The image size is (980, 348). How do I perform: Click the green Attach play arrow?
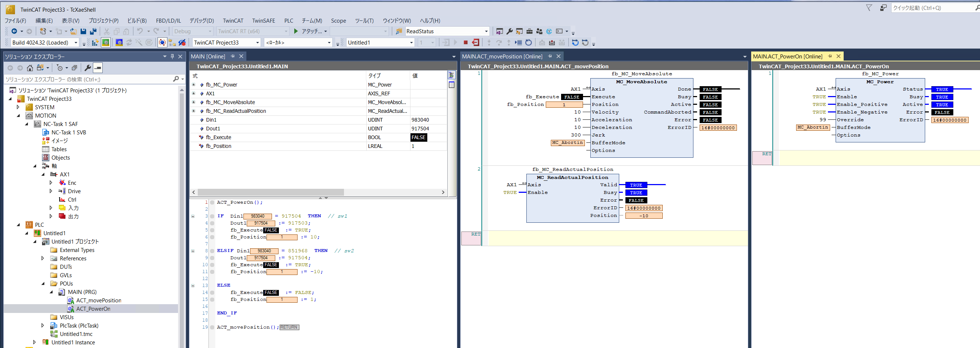coord(296,31)
